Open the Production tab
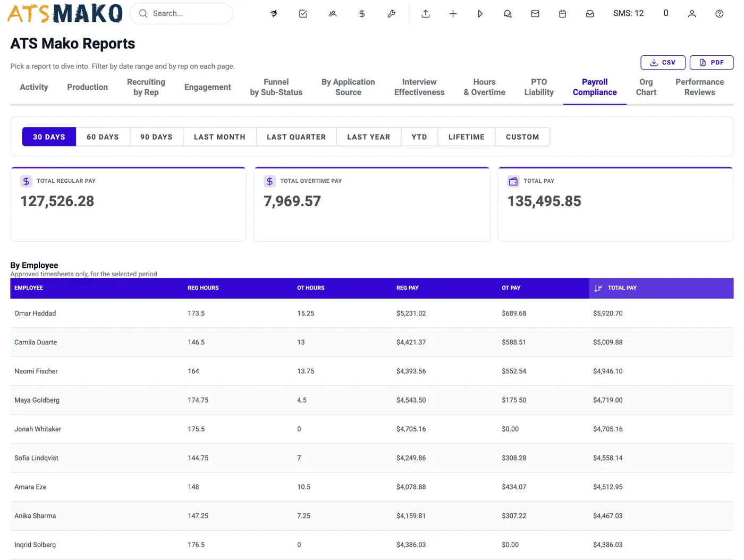 [88, 87]
